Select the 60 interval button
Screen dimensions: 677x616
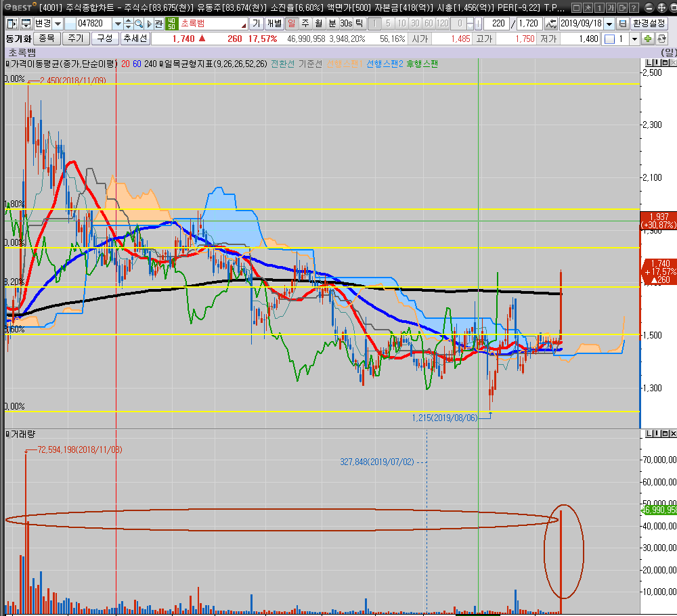tap(429, 23)
